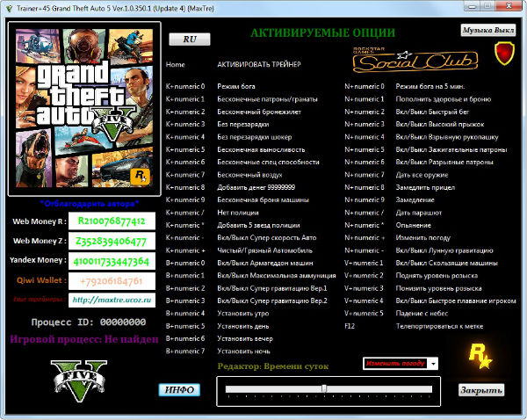527x420 pixels.
Task: Switch language with the RU button
Action: [x=190, y=40]
